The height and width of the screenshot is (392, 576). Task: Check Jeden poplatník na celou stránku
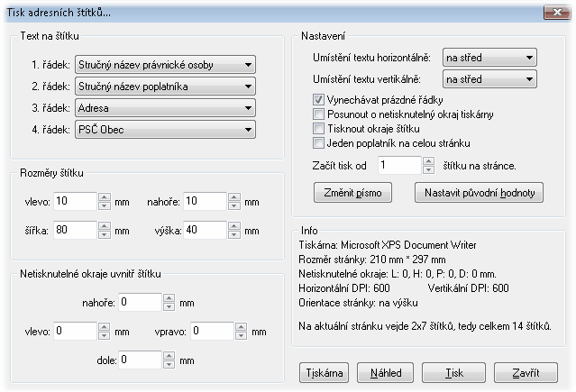tap(318, 143)
